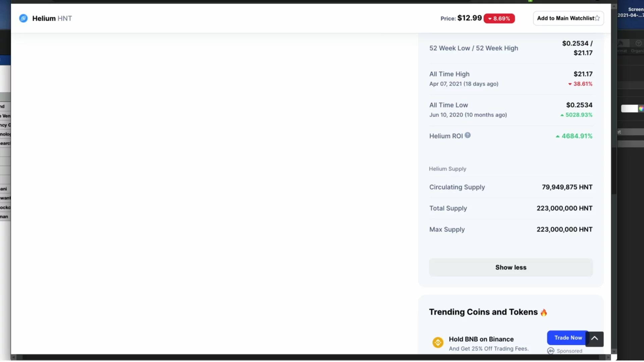Click the vertical scrollbar up arrow
644x362 pixels.
click(614, 6)
